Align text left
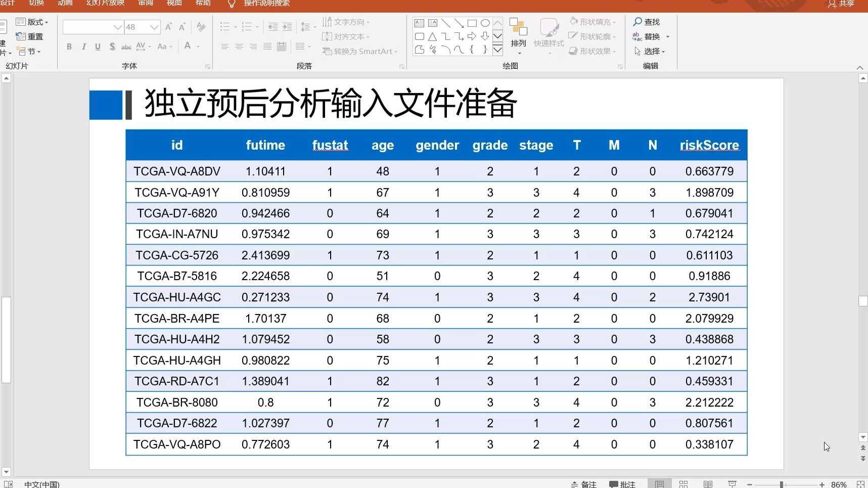 point(225,47)
